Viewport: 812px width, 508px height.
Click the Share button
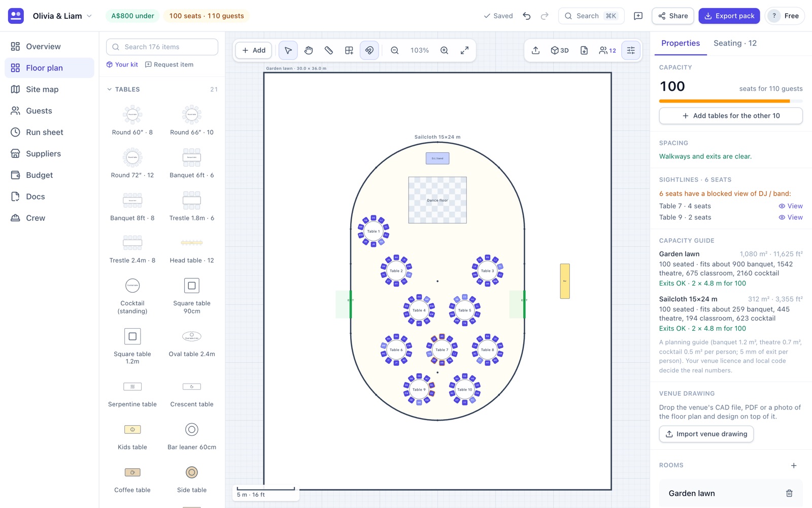click(673, 16)
